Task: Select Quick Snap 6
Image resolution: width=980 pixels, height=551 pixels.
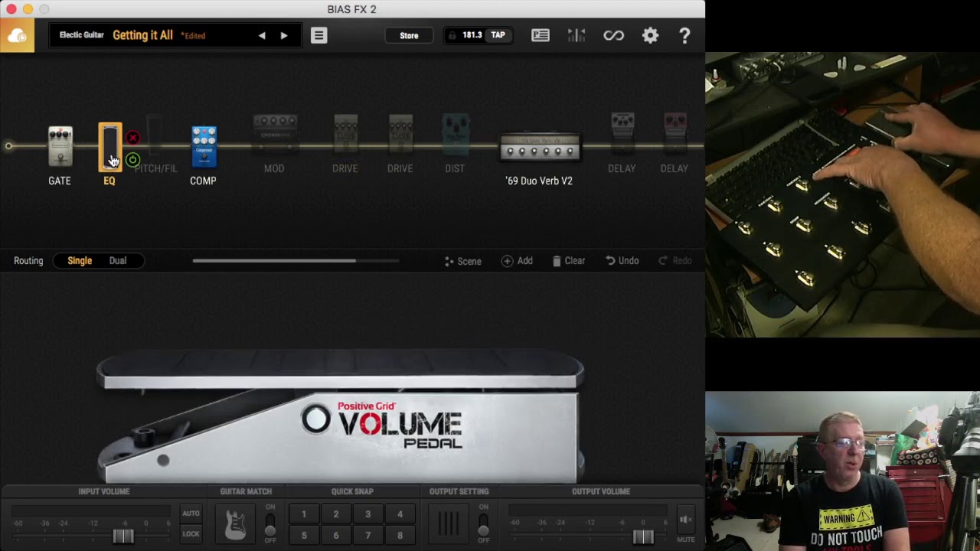Action: 336,535
